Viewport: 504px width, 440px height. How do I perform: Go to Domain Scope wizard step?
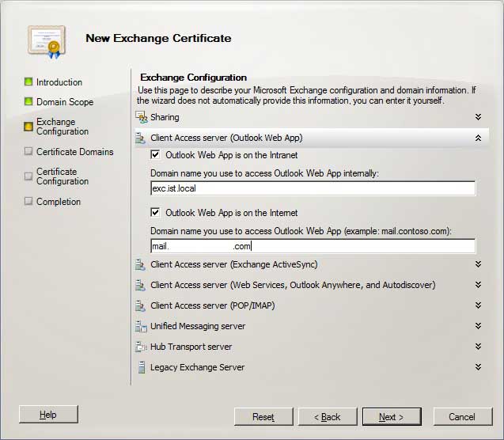tap(64, 102)
